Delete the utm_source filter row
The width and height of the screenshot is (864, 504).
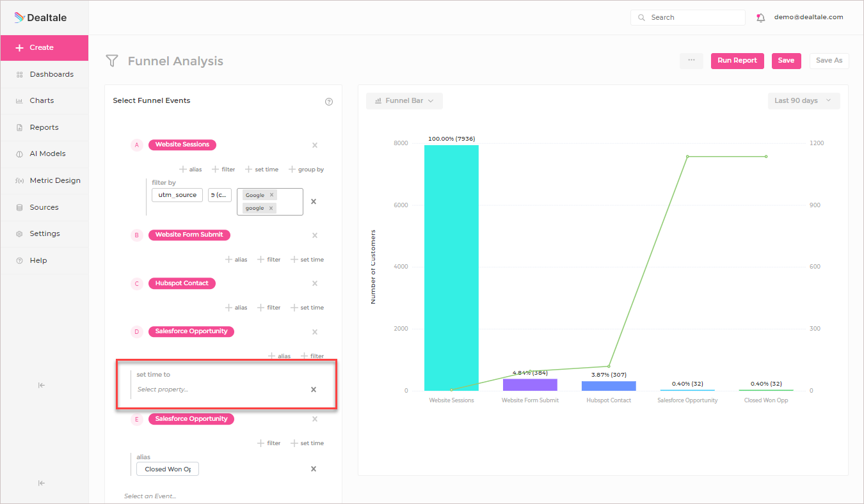pyautogui.click(x=314, y=201)
